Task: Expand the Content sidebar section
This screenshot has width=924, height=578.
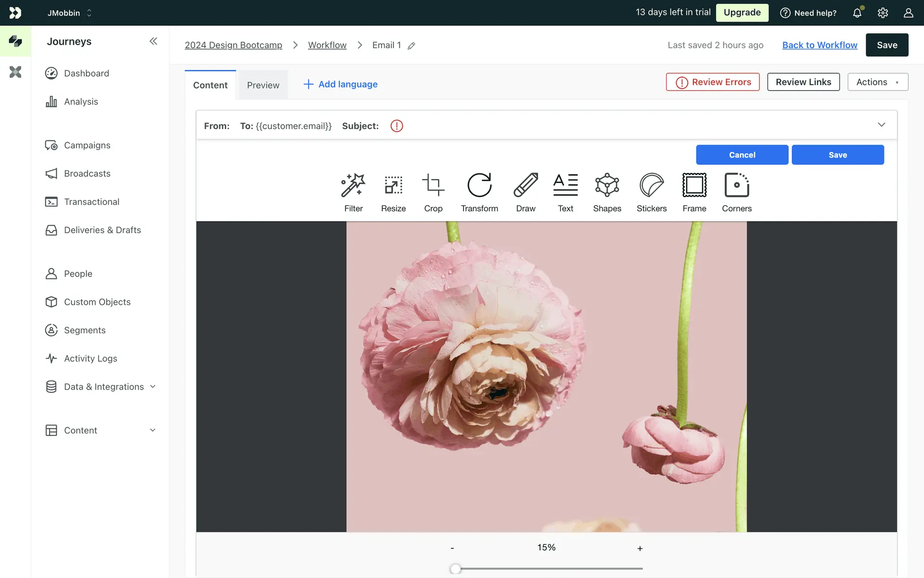Action: point(153,430)
